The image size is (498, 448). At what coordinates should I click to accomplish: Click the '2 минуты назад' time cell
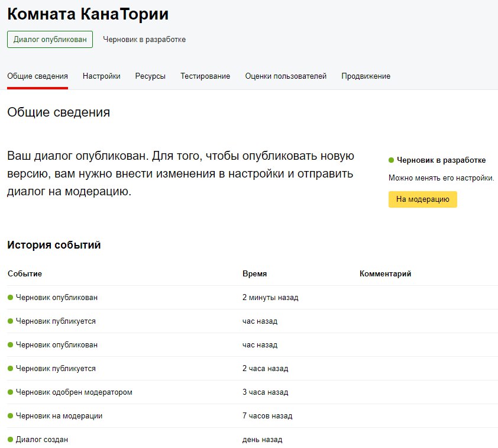pos(270,298)
